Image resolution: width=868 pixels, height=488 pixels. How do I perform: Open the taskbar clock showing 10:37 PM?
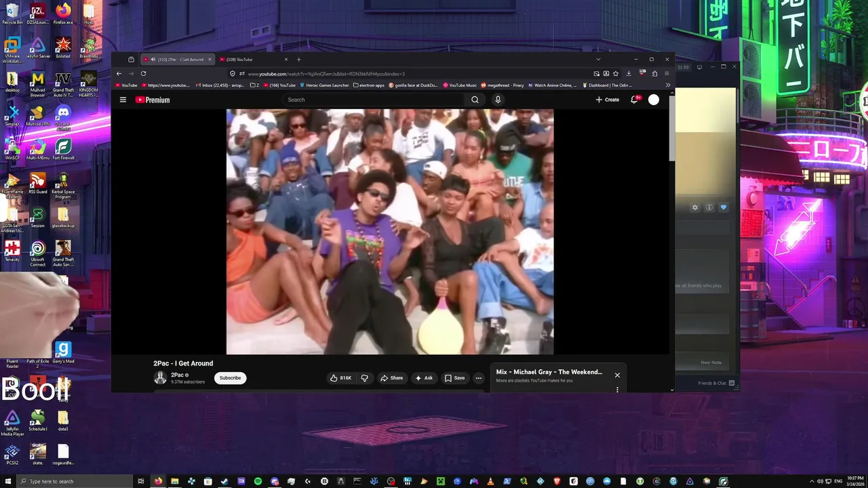(854, 481)
